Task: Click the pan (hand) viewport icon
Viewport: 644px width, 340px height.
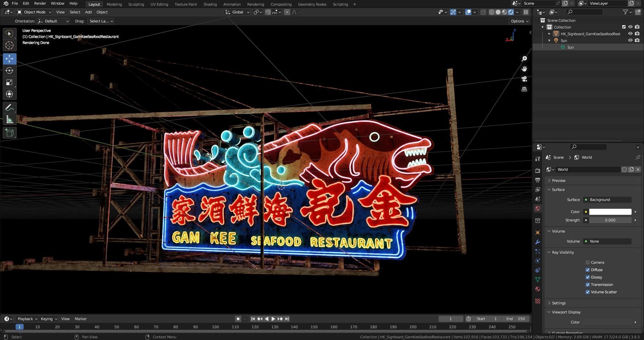Action: [524, 69]
